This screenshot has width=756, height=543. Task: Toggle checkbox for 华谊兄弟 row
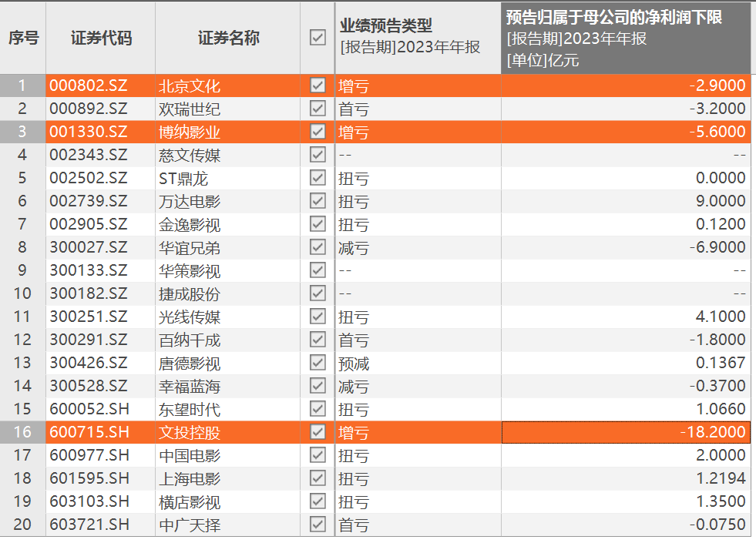click(x=318, y=247)
